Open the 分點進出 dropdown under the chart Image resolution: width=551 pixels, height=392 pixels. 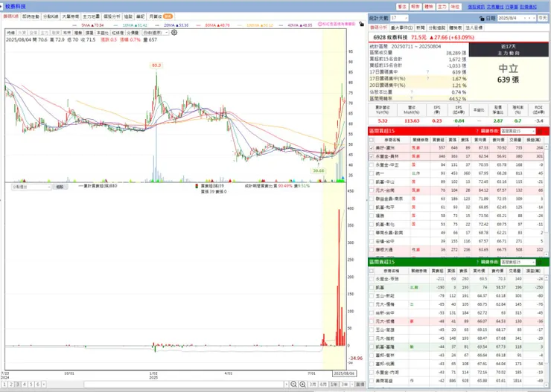pos(31,187)
